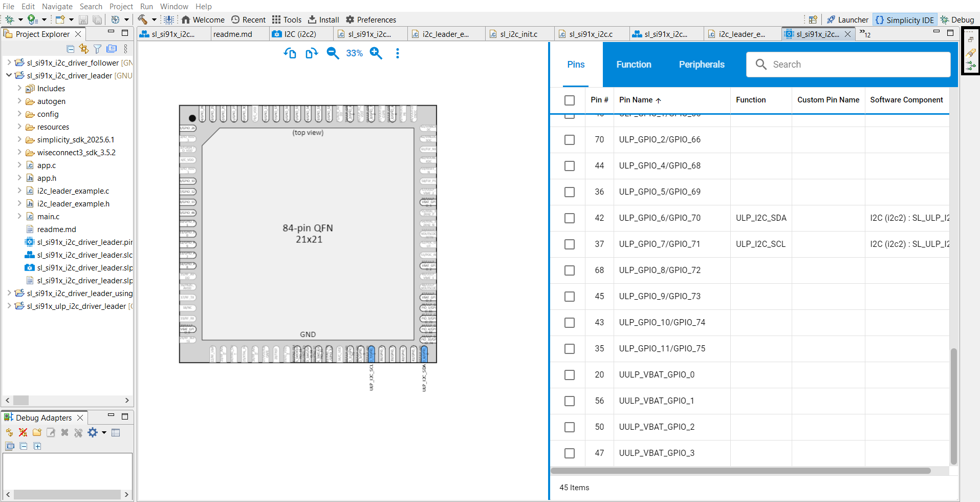
Task: Switch to the Function tab
Action: 634,65
